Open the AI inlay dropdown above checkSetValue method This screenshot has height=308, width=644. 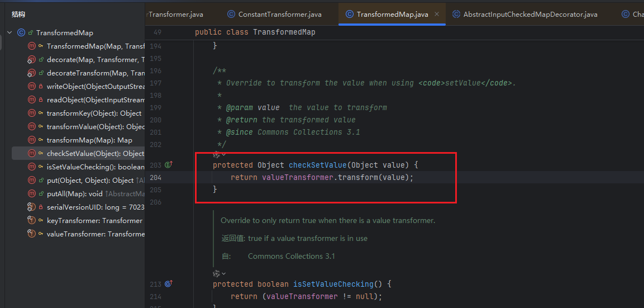(220, 154)
